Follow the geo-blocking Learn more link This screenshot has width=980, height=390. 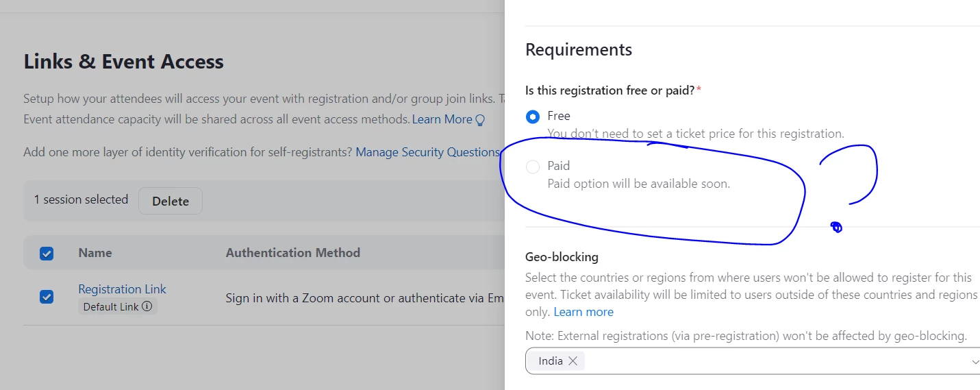(x=583, y=312)
